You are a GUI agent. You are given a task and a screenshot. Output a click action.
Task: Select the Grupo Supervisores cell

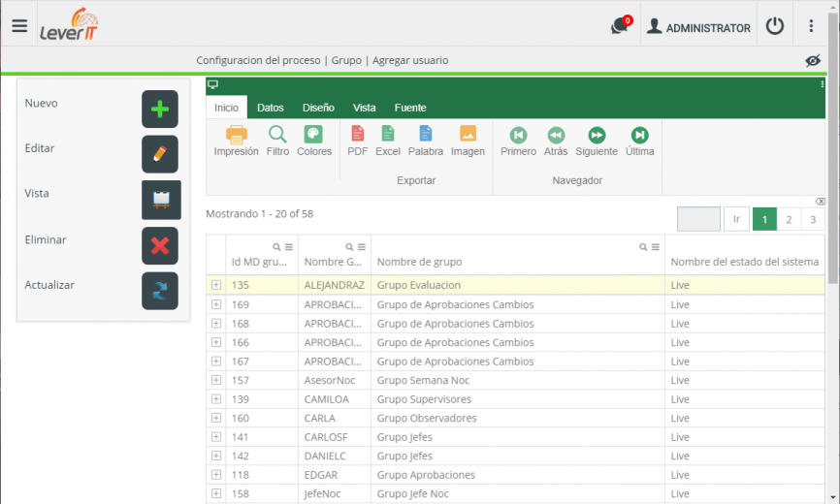[x=518, y=399]
